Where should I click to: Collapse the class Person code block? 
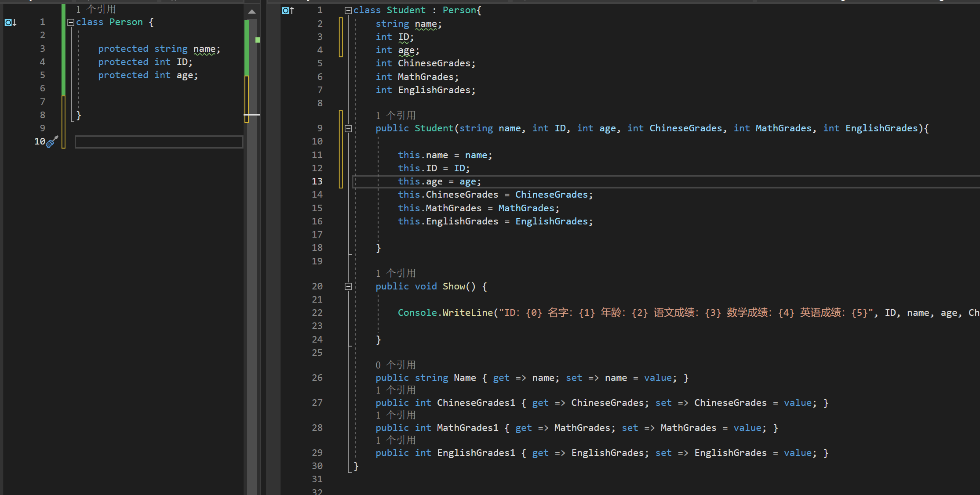click(x=70, y=22)
